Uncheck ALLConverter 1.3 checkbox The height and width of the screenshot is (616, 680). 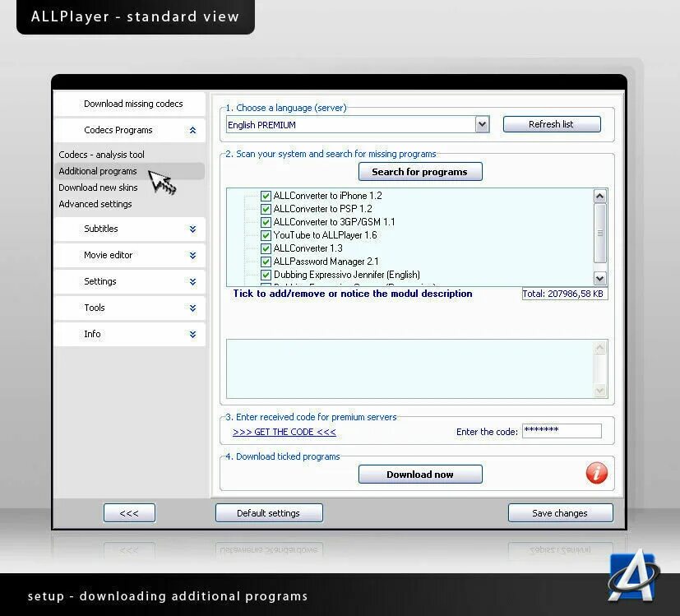[266, 248]
